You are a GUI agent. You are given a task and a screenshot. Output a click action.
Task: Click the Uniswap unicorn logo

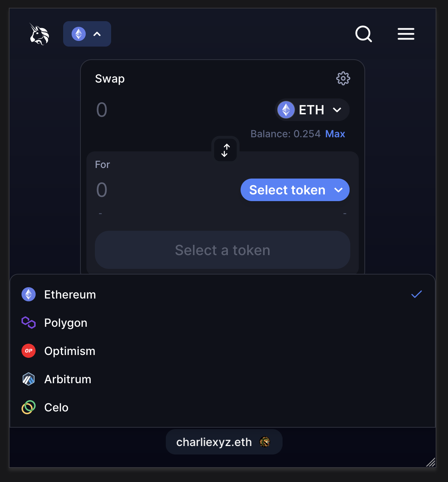39,34
